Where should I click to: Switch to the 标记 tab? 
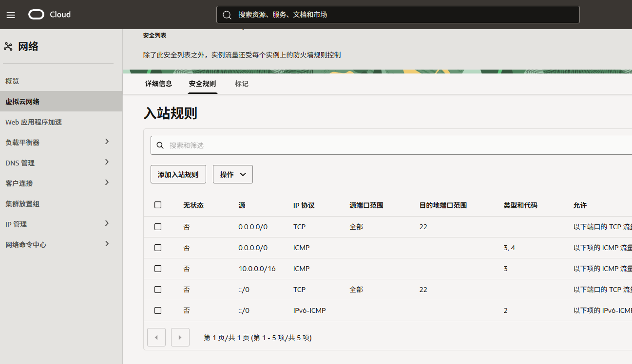pos(241,84)
